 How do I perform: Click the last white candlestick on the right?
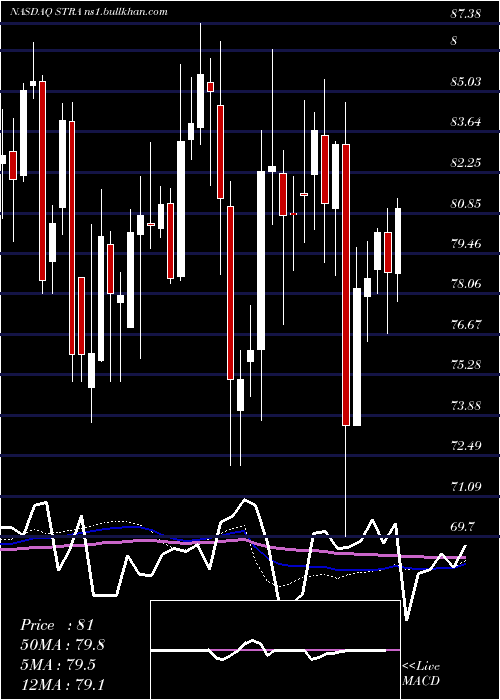tap(398, 241)
